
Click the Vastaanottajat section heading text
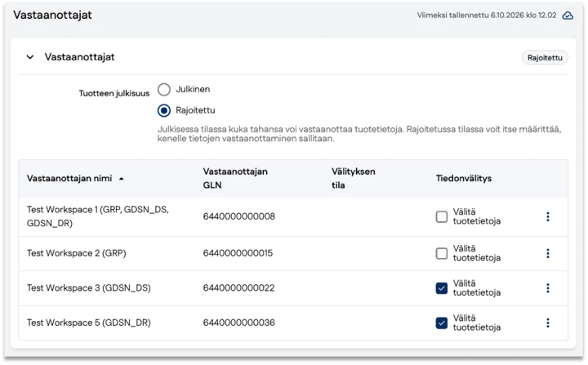pos(79,57)
